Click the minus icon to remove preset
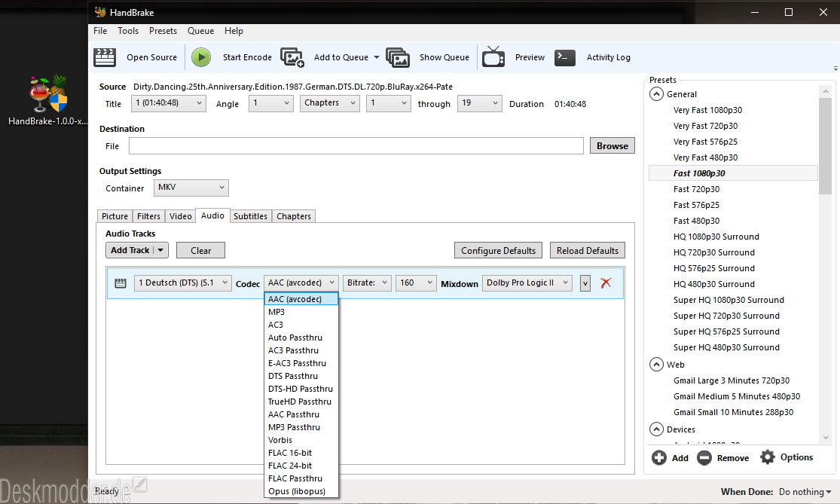Viewport: 840px width, 504px height. pos(704,457)
